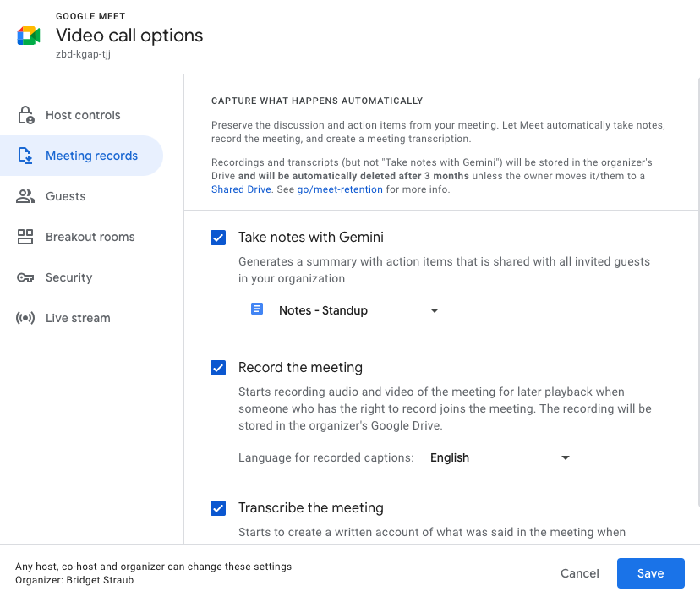This screenshot has height=597, width=700.
Task: Click the Breakout rooms grid icon
Action: [x=26, y=237]
